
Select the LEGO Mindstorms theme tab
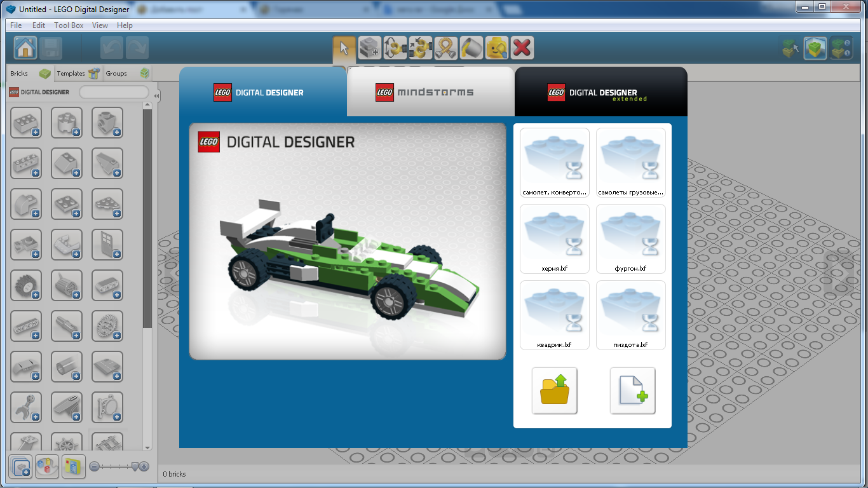pos(430,92)
